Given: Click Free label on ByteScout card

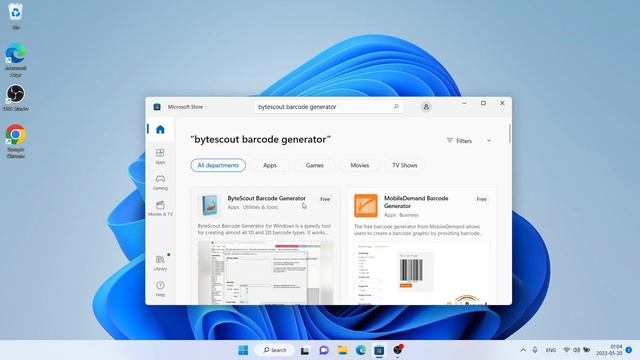Looking at the screenshot, I should pos(325,199).
